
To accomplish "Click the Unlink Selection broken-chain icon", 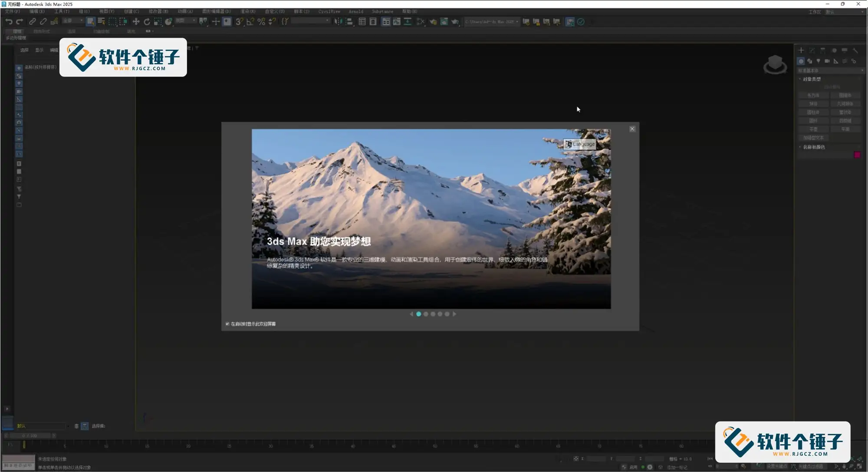I will point(43,22).
